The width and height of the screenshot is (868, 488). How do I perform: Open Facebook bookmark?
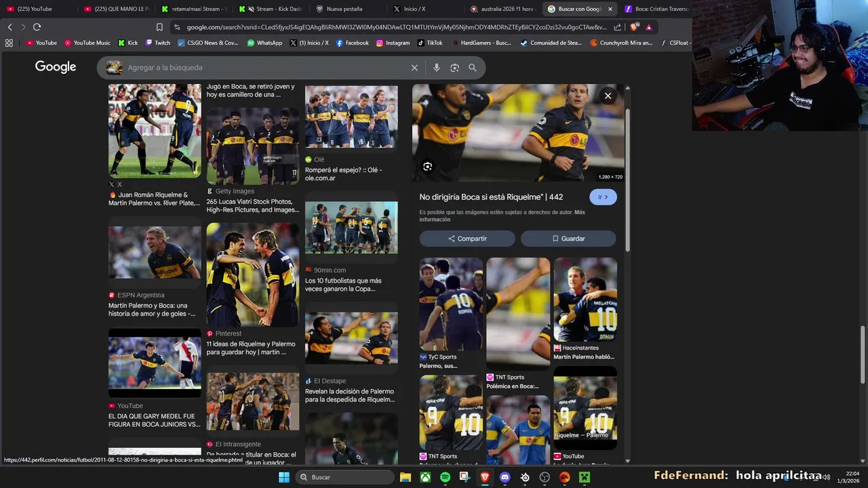(x=353, y=43)
